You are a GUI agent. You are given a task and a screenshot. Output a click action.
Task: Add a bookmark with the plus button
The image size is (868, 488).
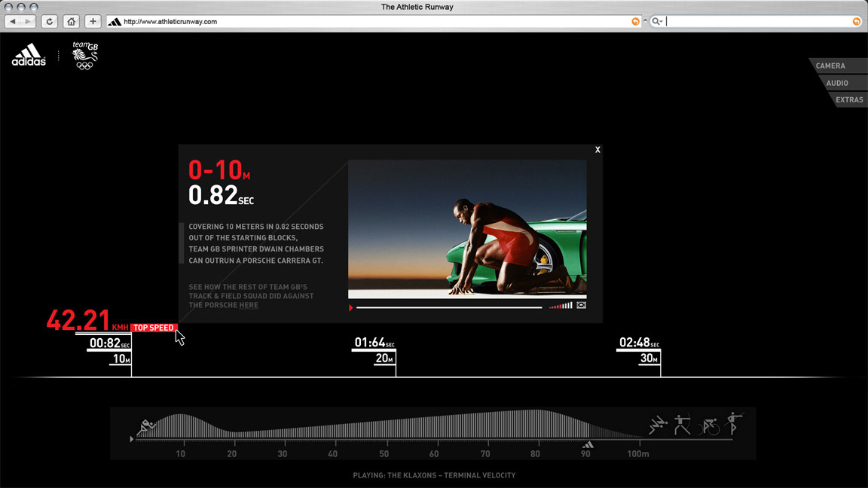pyautogui.click(x=93, y=22)
